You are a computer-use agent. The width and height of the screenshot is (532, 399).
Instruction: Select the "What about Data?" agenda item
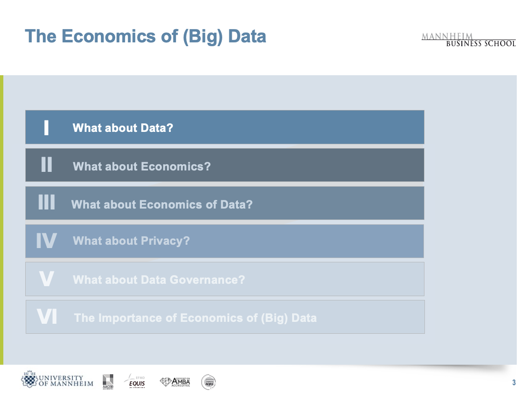[x=123, y=128]
